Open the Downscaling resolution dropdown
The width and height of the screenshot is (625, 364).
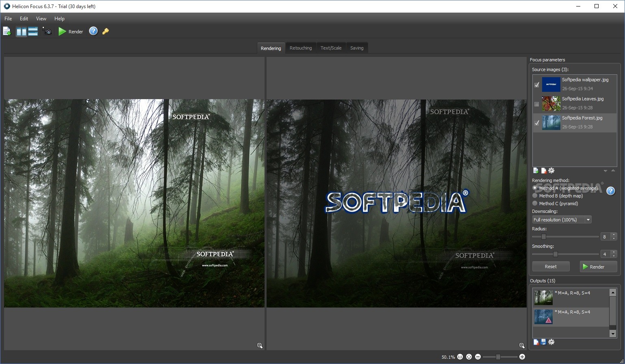[562, 220]
